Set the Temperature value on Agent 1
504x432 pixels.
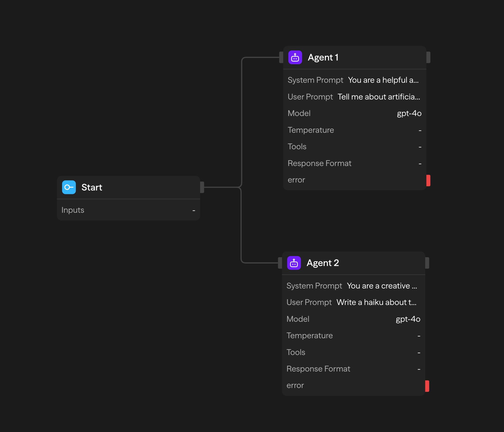[x=420, y=130]
